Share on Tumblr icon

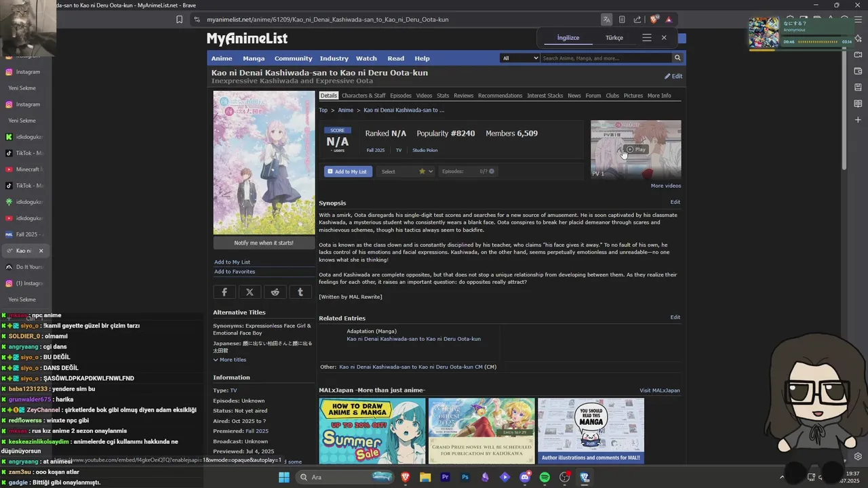coord(300,292)
